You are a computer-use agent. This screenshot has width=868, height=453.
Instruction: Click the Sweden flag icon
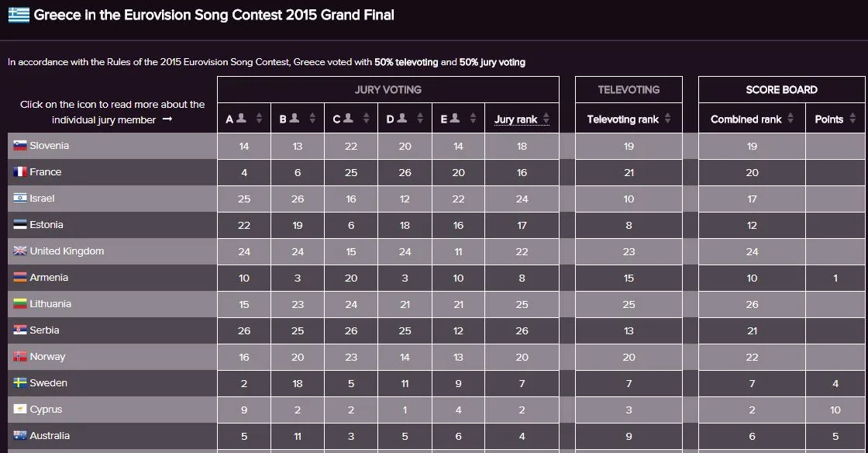coord(20,382)
